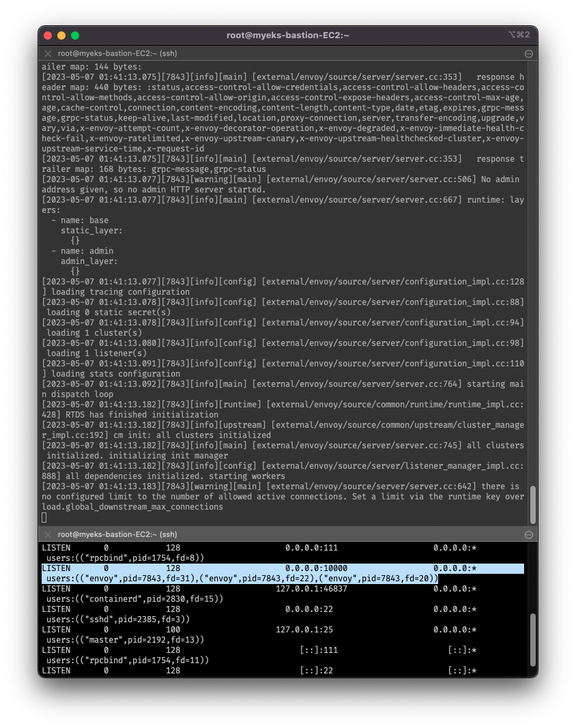
Task: Click the ⌥⌘2 shortcut indicator
Action: pyautogui.click(x=519, y=35)
